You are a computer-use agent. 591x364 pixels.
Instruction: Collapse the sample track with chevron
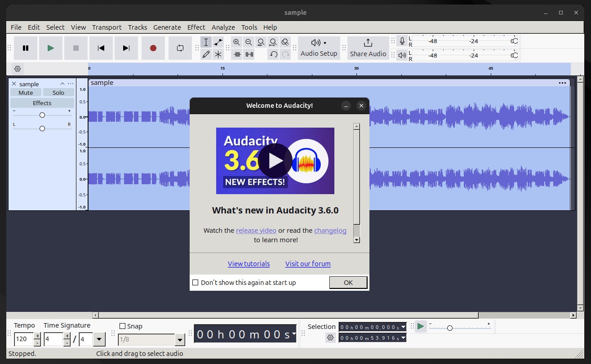pyautogui.click(x=62, y=84)
